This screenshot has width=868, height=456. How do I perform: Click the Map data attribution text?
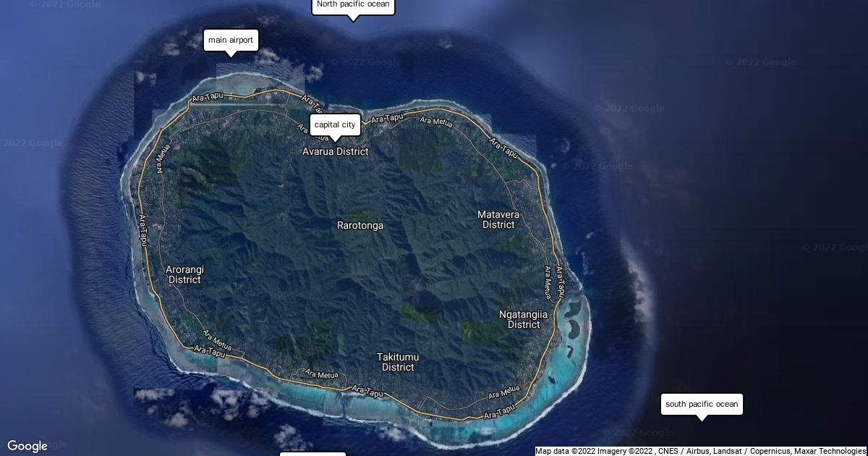click(x=700, y=451)
